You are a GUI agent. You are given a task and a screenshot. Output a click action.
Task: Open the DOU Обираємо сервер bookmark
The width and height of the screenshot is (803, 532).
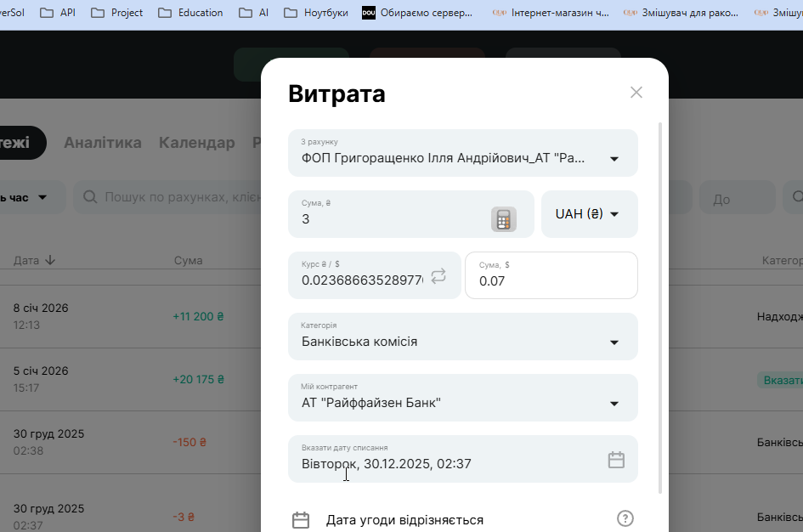417,12
